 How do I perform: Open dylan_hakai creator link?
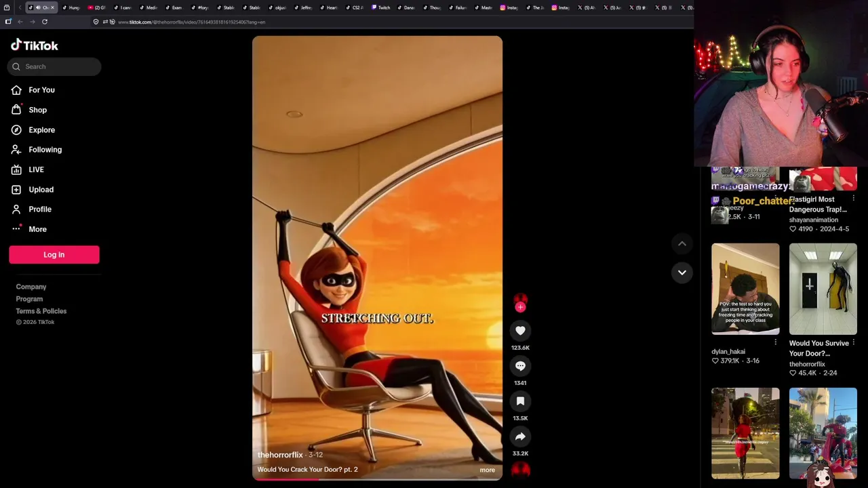click(x=728, y=352)
